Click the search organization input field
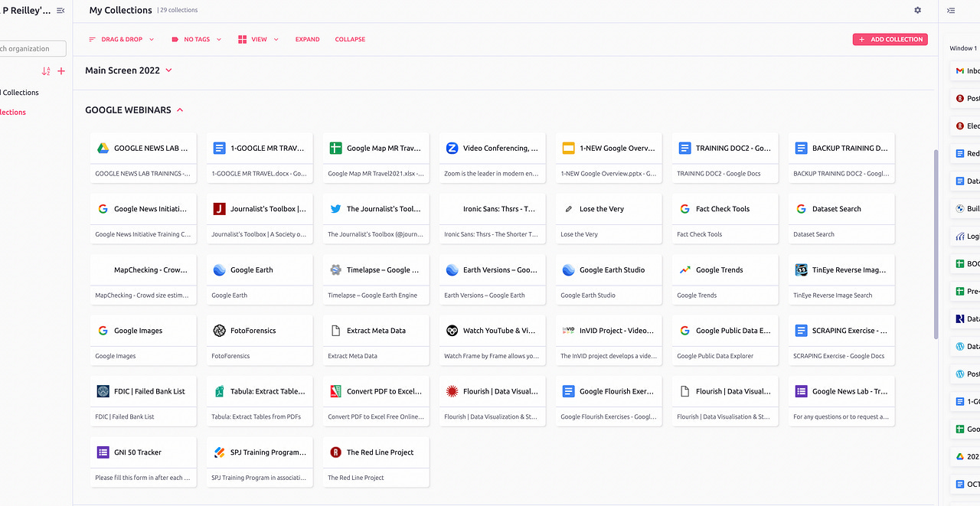Screen dimensions: 980x506 click(32, 49)
